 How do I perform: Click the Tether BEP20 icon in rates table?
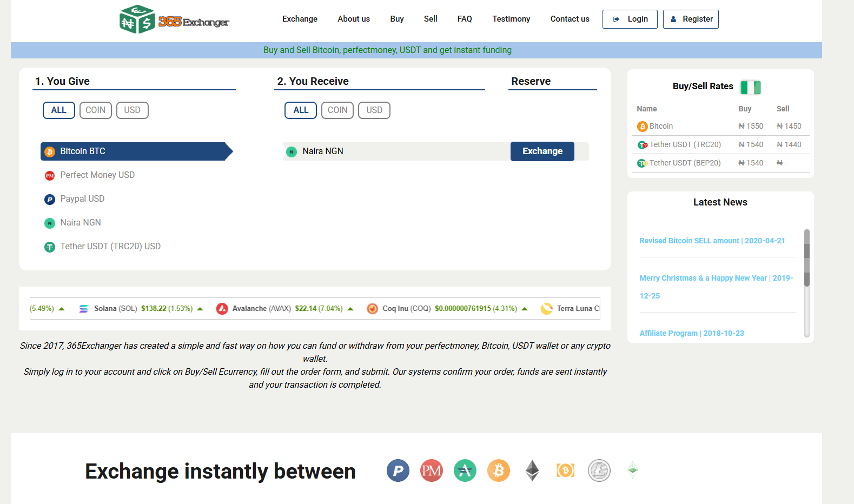(643, 163)
